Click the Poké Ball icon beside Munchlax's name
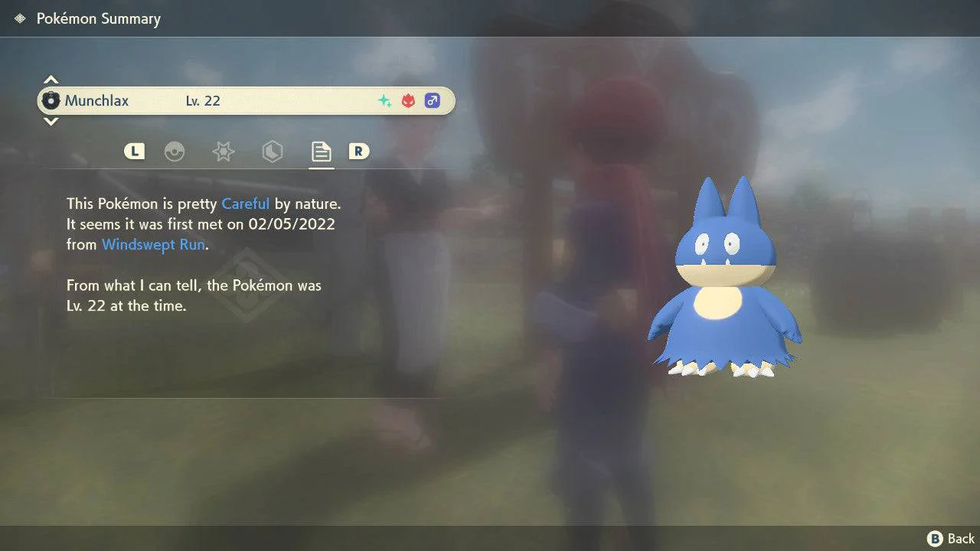This screenshot has width=980, height=551. point(51,100)
